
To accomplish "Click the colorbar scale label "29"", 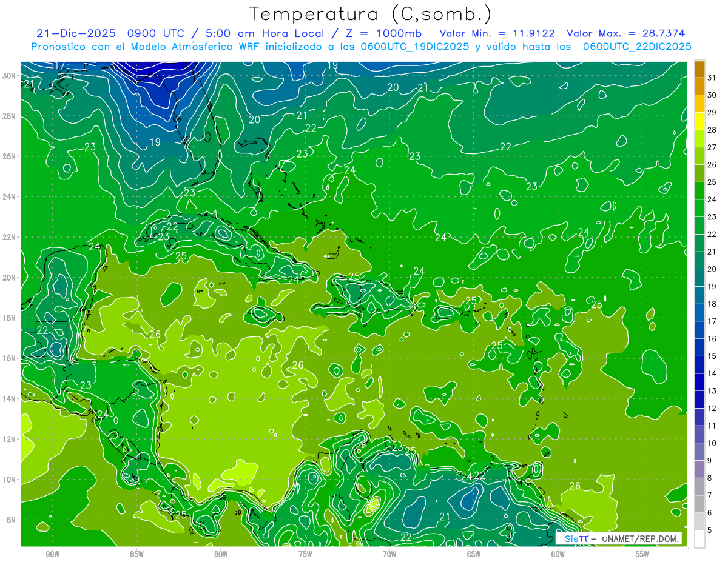I will [x=712, y=112].
